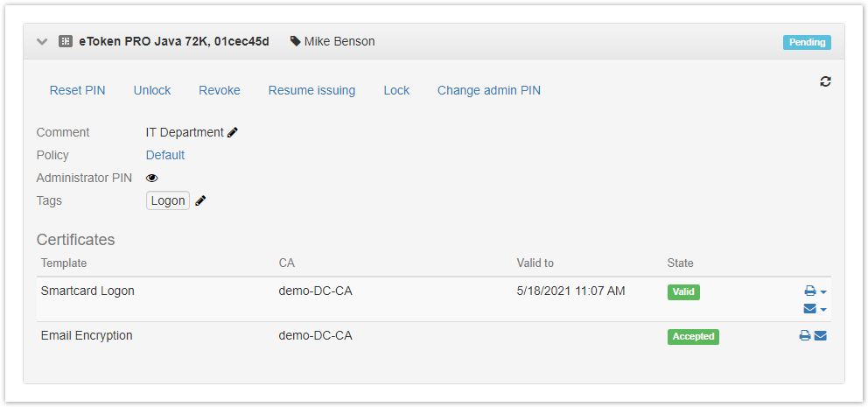Click Reset PIN action
868x407 pixels.
click(x=77, y=90)
